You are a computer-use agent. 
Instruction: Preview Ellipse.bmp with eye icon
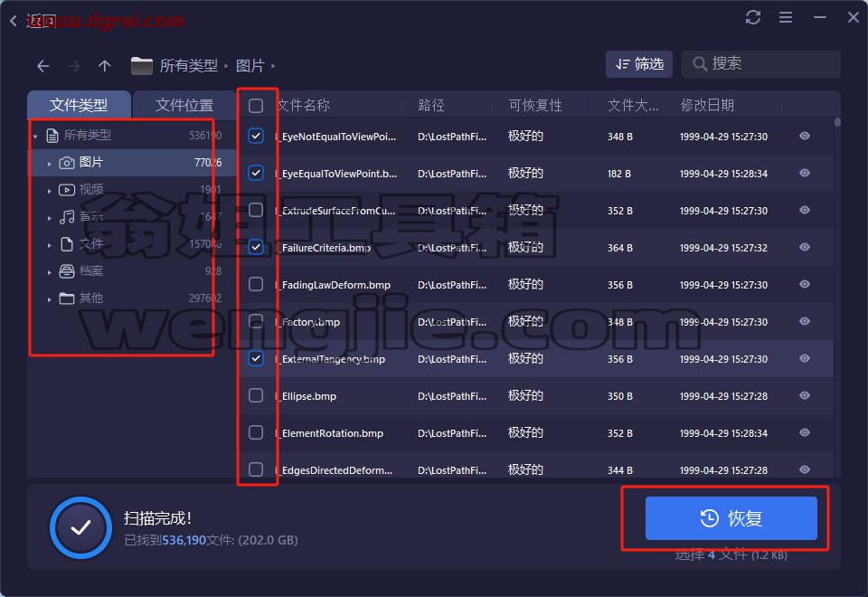[805, 395]
